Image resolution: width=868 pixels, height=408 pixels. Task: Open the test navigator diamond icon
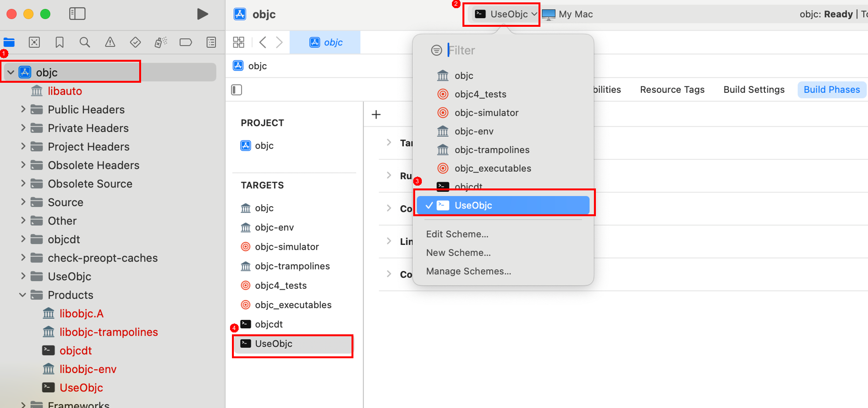click(135, 43)
